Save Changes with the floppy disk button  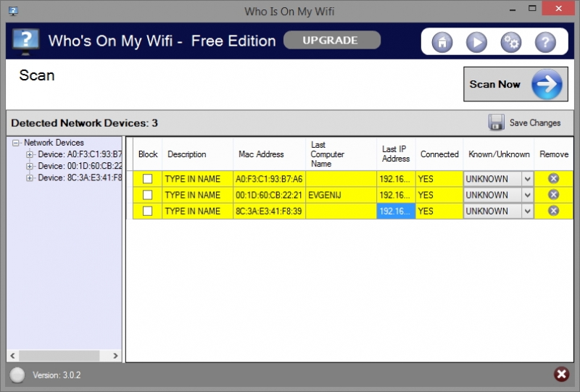coord(524,122)
